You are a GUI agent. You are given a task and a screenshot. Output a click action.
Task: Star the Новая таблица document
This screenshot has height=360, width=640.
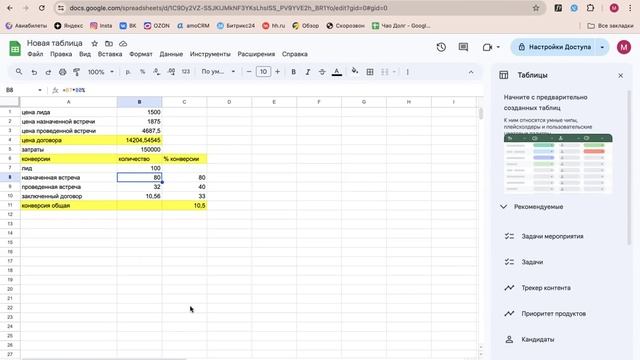click(x=95, y=43)
